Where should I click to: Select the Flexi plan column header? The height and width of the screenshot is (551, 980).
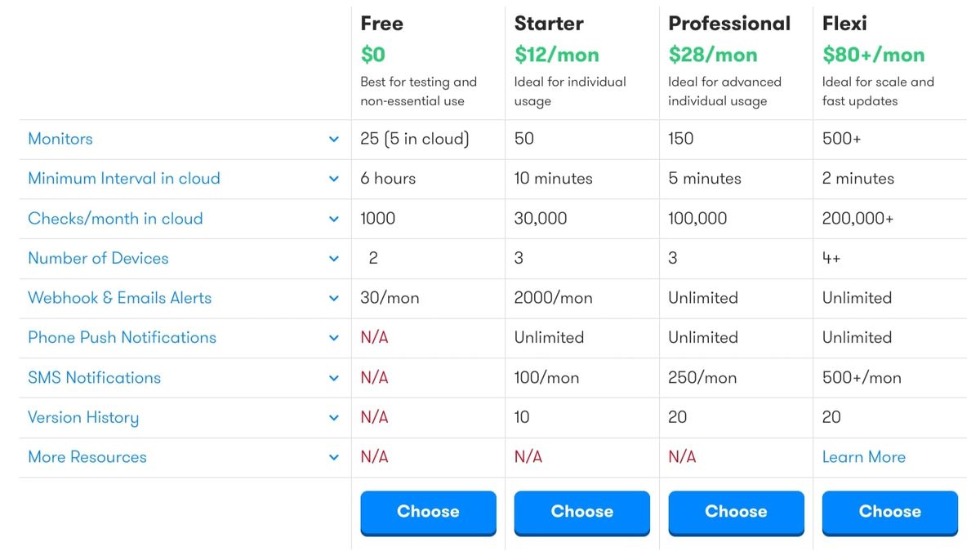(x=845, y=24)
